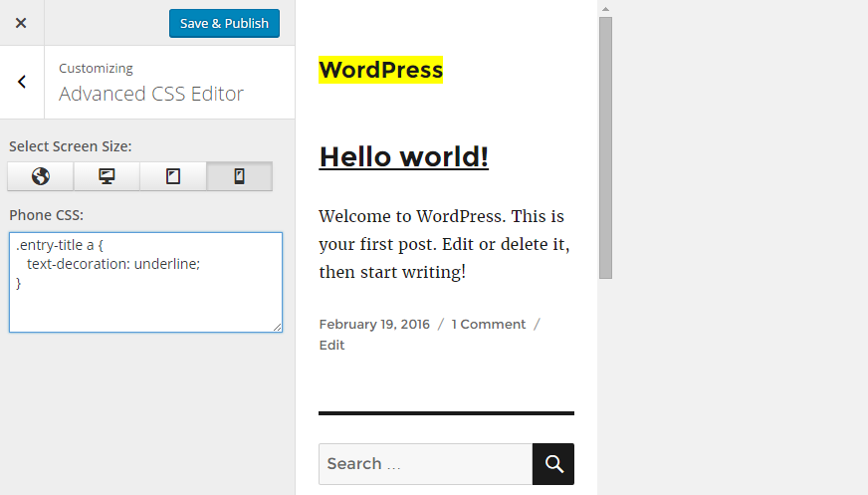Open the Hello world! post title
The width and height of the screenshot is (868, 495).
[x=403, y=156]
